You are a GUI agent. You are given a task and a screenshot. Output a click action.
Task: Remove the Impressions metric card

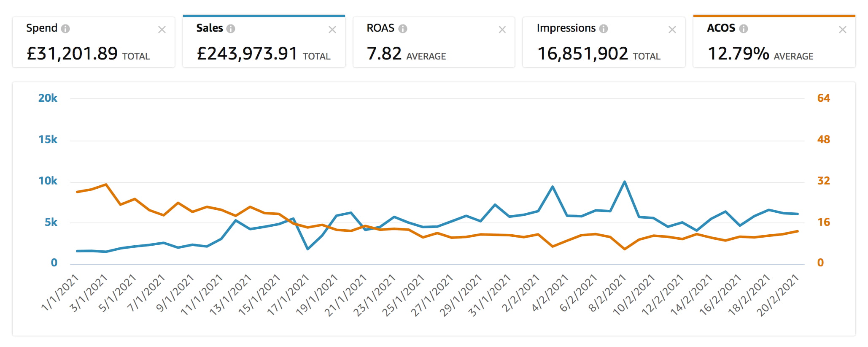click(672, 30)
